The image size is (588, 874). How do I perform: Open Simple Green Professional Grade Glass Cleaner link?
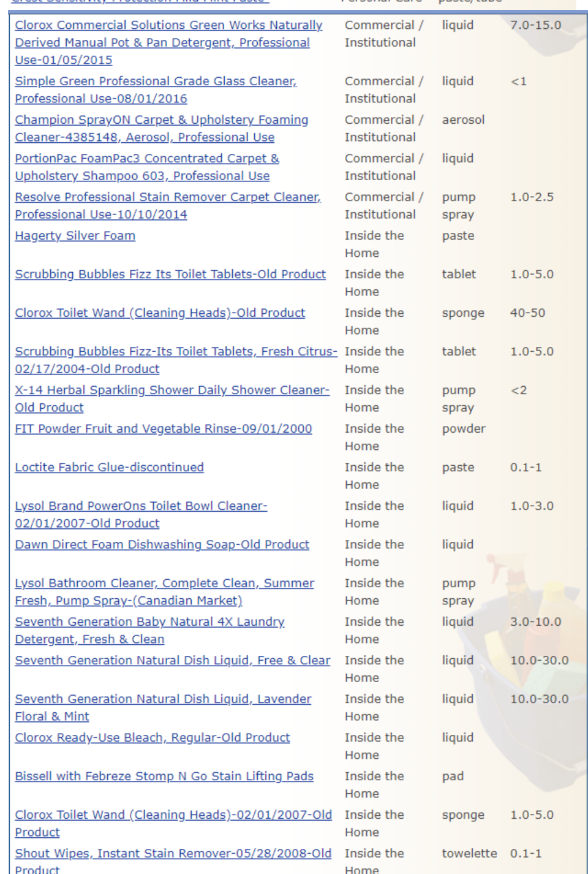click(x=156, y=82)
